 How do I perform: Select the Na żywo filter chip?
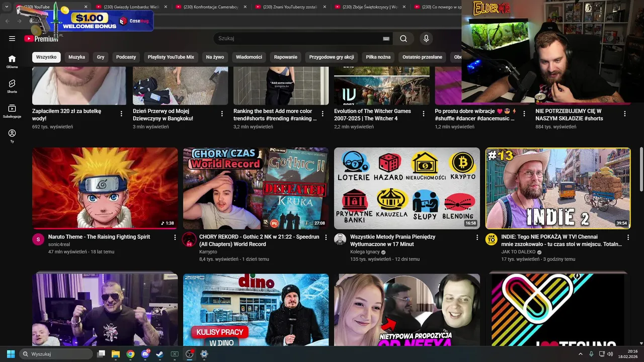coord(215,57)
